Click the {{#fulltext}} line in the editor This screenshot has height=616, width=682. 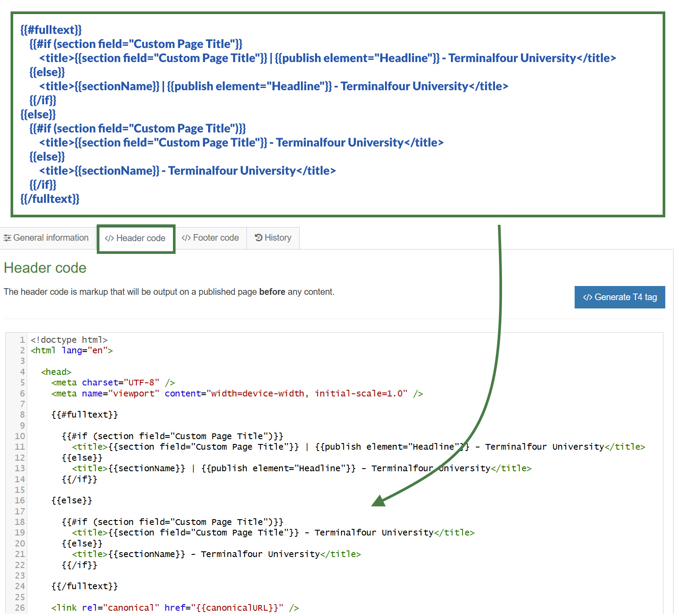[x=84, y=414]
